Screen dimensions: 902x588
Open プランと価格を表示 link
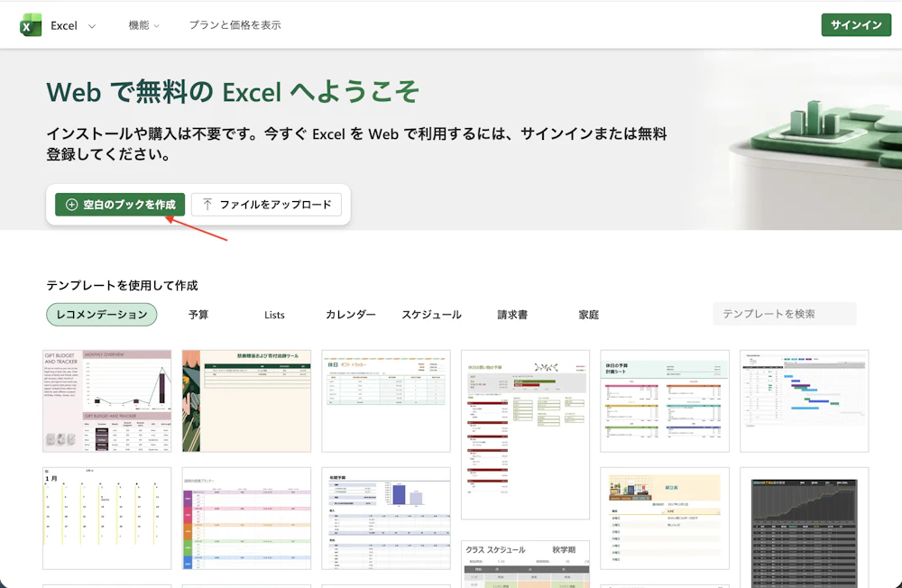coord(235,25)
